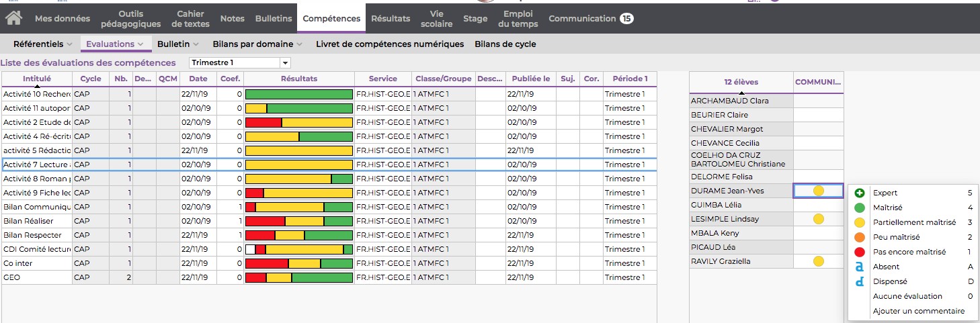Viewport: 980px width, 323px height.
Task: Select the Bilan Réaliser row
Action: click(x=329, y=221)
